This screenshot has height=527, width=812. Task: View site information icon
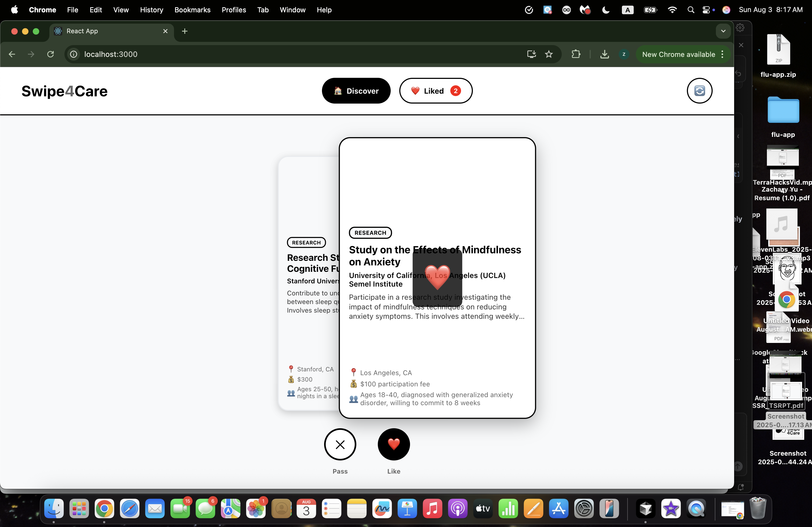(74, 54)
